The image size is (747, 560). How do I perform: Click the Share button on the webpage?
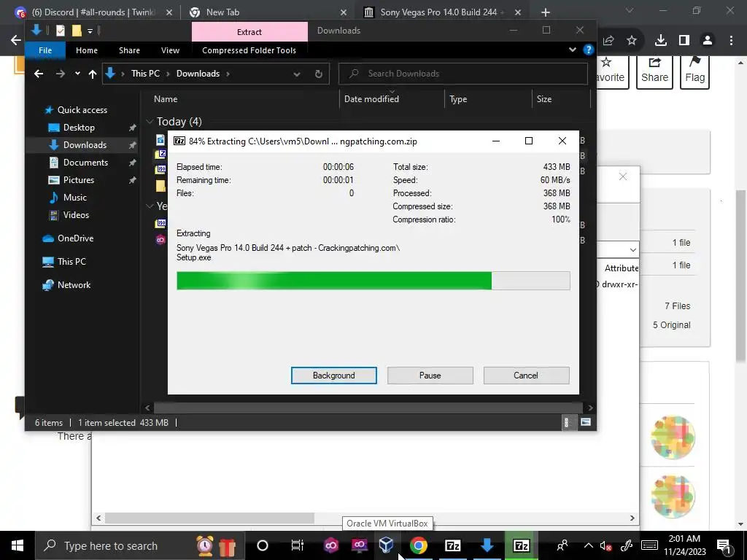tap(654, 71)
